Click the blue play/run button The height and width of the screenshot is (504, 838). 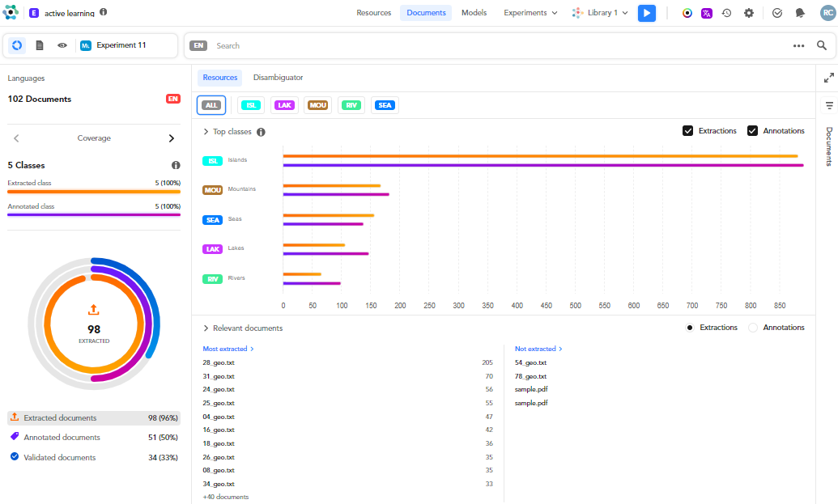point(646,13)
